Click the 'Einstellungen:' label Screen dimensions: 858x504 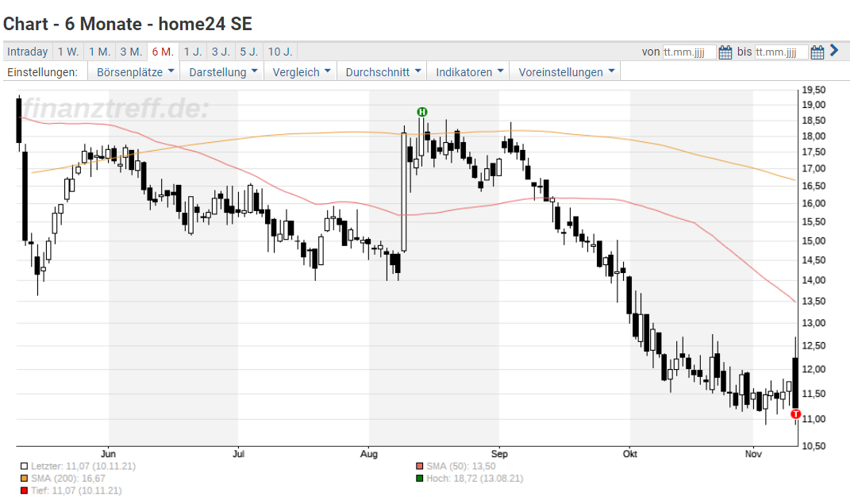pos(43,72)
